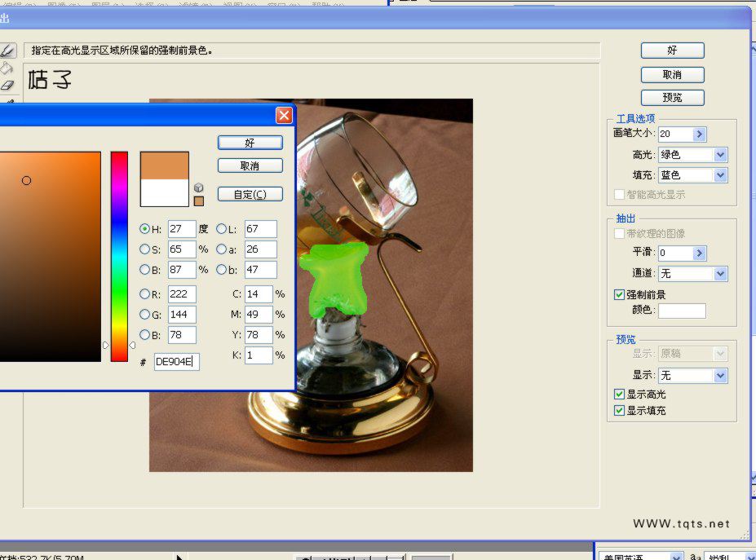Select the L lightness radio button

pyautogui.click(x=221, y=229)
